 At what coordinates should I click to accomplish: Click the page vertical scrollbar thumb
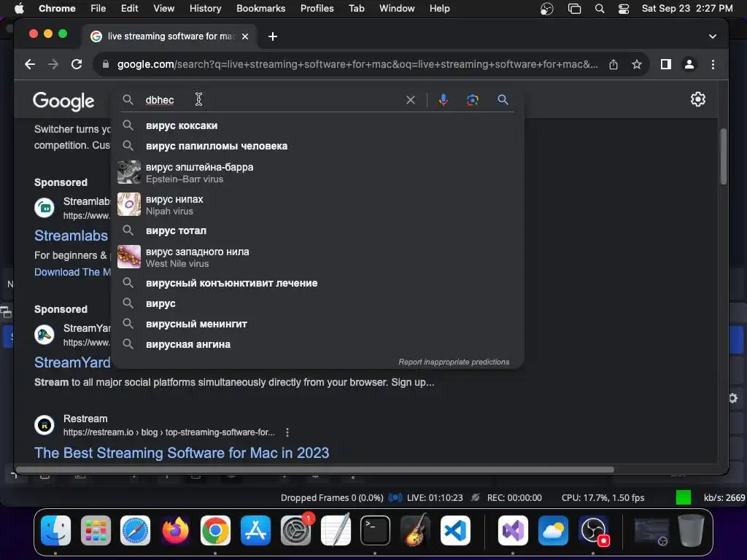(723, 156)
